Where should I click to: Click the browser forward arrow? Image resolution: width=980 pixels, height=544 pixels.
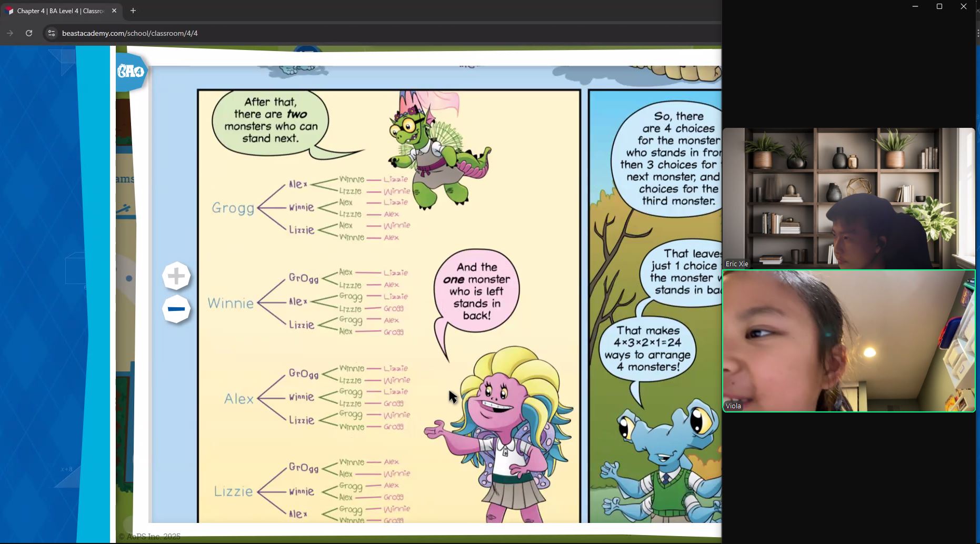(10, 33)
